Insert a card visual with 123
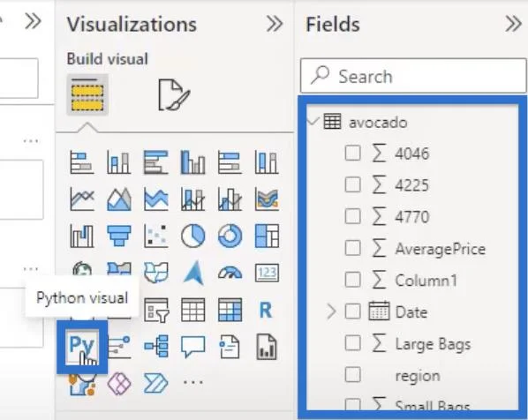This screenshot has width=528, height=420. [267, 273]
